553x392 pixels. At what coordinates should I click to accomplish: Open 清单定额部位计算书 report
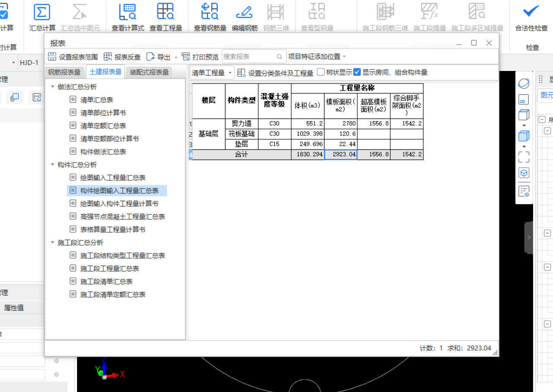[109, 138]
